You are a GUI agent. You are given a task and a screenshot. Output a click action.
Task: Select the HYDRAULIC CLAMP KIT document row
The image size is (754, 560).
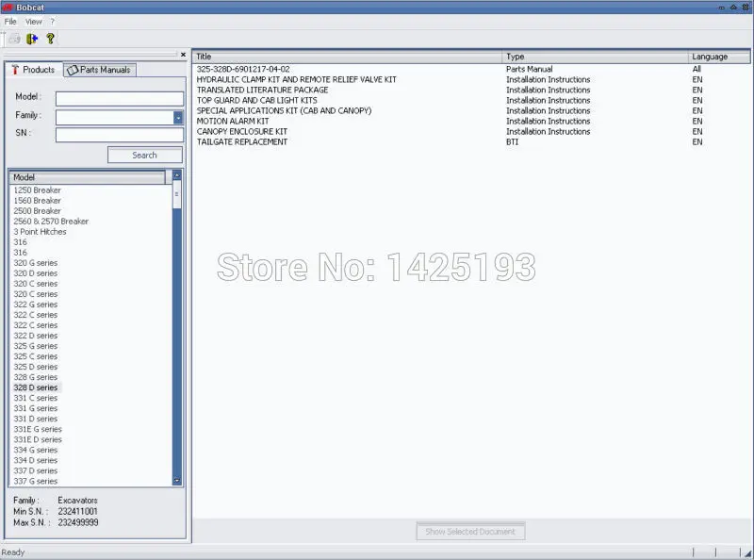302,79
